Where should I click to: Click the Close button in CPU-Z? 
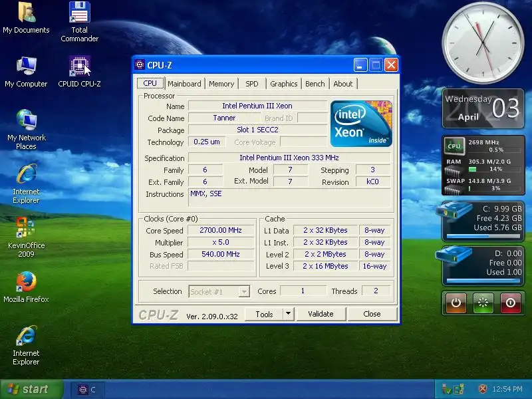372,314
